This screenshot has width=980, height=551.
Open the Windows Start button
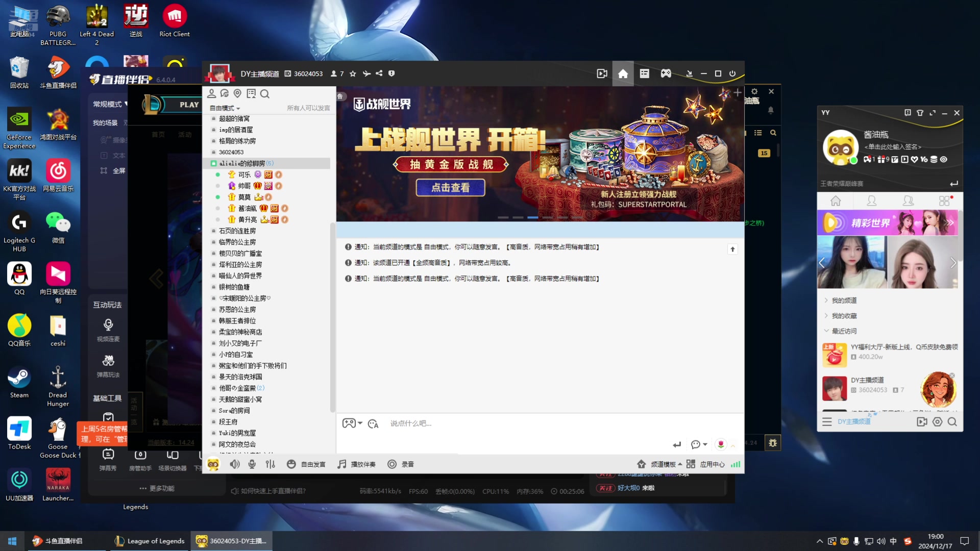[12, 541]
